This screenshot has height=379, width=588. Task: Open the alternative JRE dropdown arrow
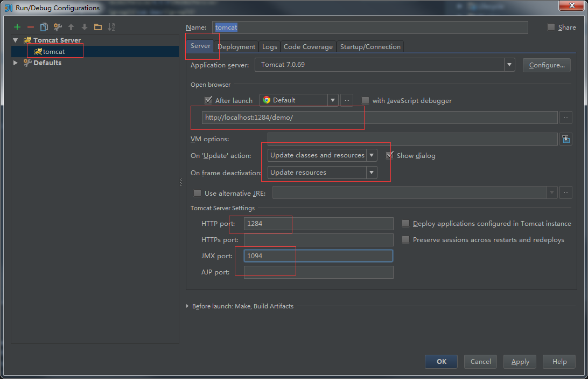(552, 192)
